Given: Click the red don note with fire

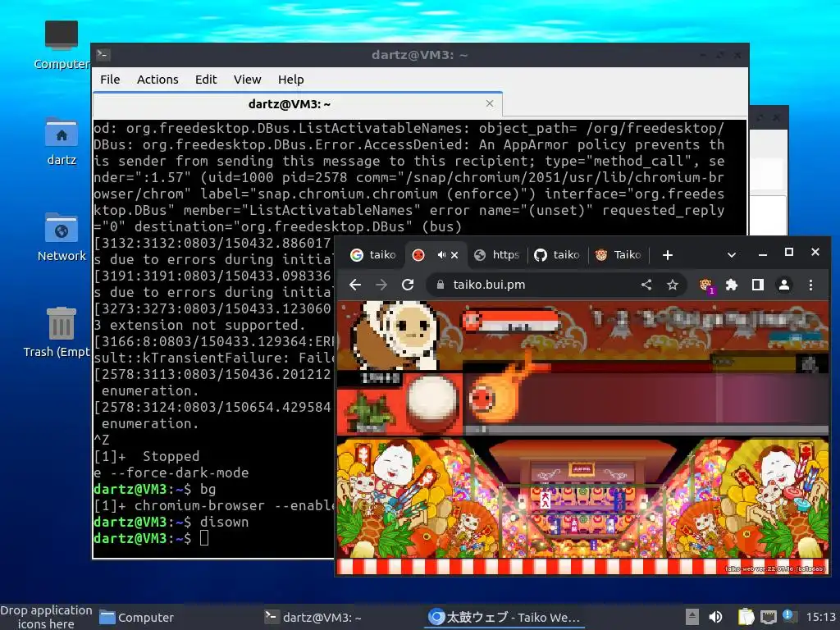Looking at the screenshot, I should [493, 396].
